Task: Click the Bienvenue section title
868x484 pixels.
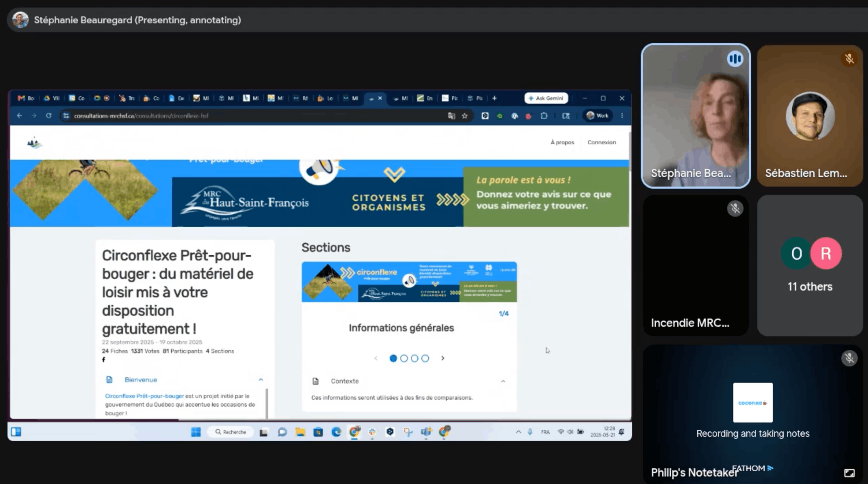Action: point(141,380)
